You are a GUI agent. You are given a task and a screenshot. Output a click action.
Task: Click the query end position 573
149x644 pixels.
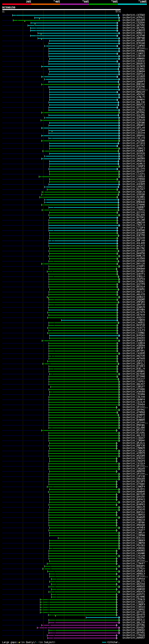pos(118,11)
